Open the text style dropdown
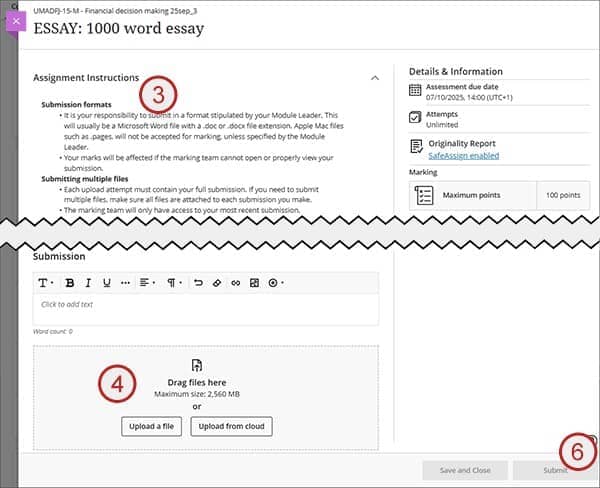600x488 pixels. pos(46,283)
